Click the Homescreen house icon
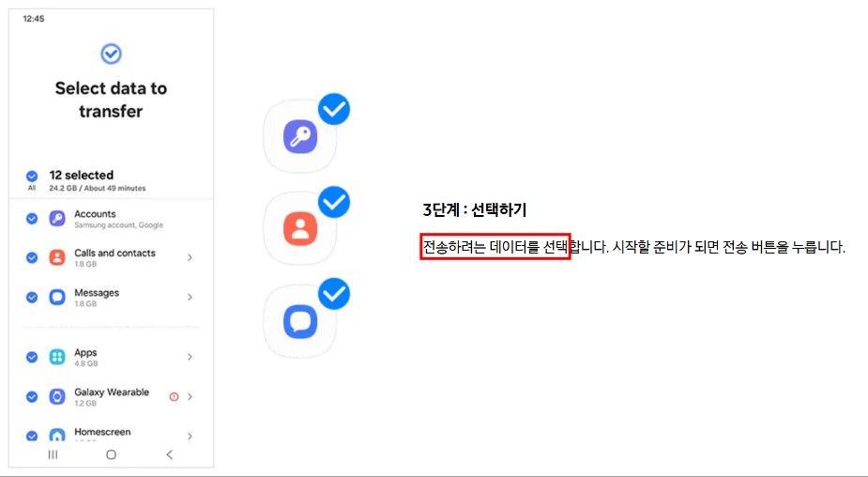Viewport: 868px width, 477px height. [57, 435]
